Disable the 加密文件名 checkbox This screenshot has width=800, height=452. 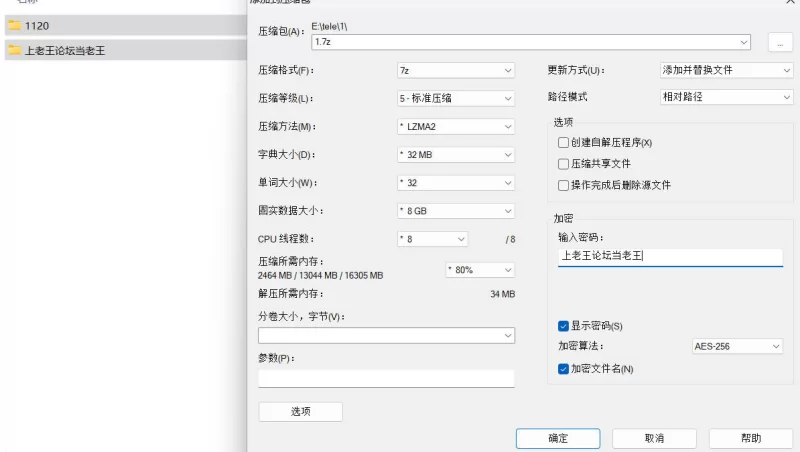(564, 369)
